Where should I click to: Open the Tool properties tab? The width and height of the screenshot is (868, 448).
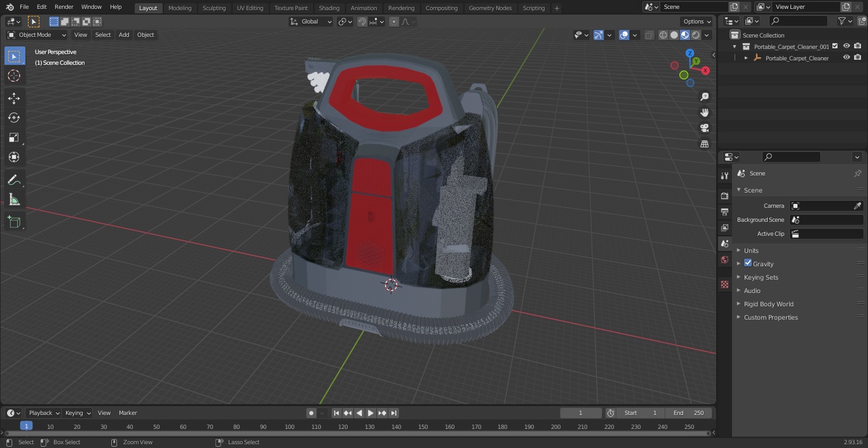point(724,176)
